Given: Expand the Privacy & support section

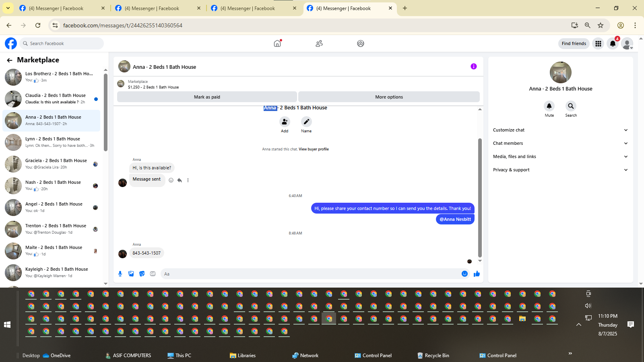Looking at the screenshot, I should (x=560, y=170).
